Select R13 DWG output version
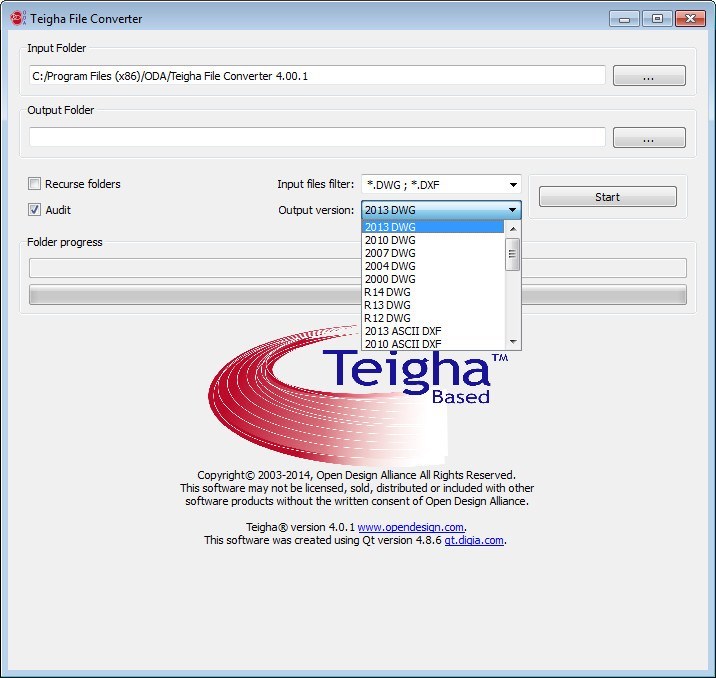The width and height of the screenshot is (716, 678). coord(432,305)
